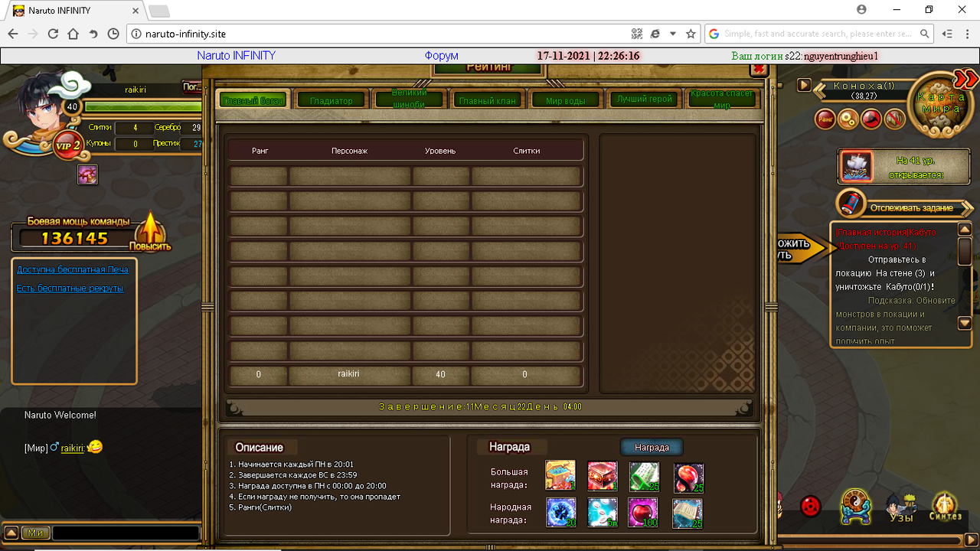Expand panel with Коноха play arrow
Image resolution: width=980 pixels, height=551 pixels.
coord(804,85)
